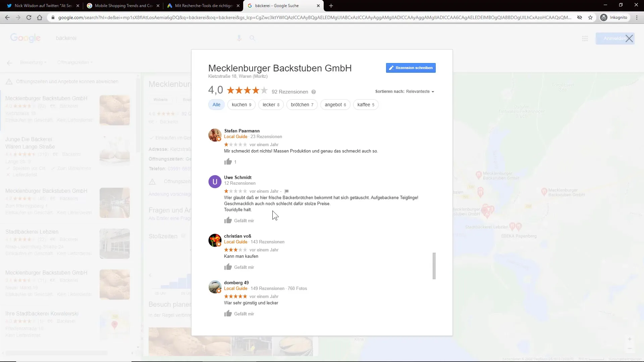Screen dimensions: 644x362
Task: Click the back arrow in local results
Action: pyautogui.click(x=9, y=63)
